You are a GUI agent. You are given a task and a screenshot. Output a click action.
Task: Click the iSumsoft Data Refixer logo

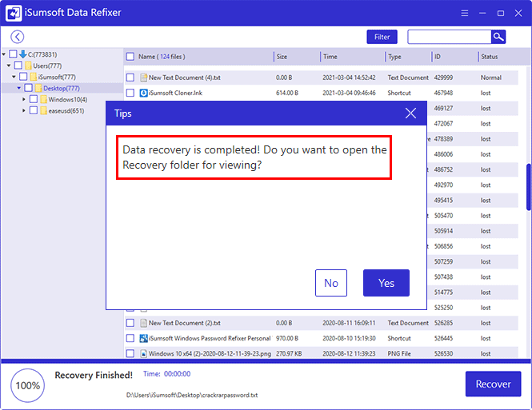click(x=14, y=13)
